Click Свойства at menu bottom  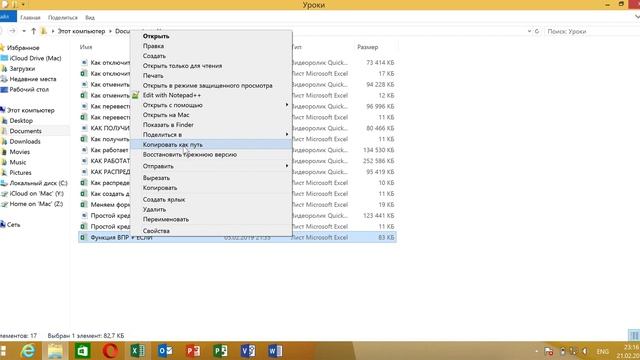(x=156, y=231)
